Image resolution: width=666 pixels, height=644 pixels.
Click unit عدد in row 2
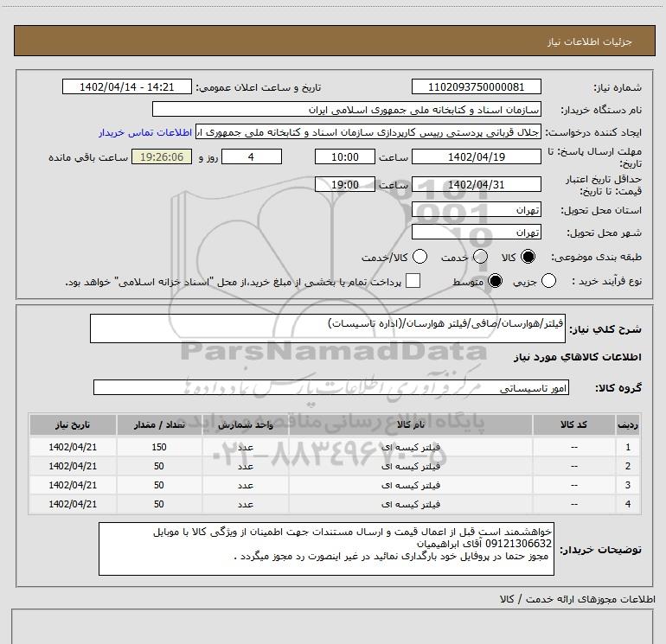(x=246, y=466)
